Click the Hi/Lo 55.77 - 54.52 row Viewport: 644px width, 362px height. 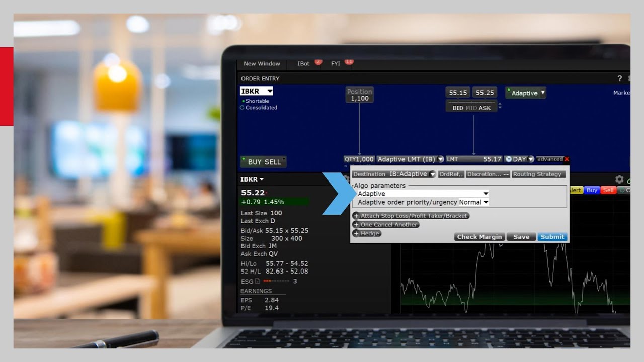point(274,263)
